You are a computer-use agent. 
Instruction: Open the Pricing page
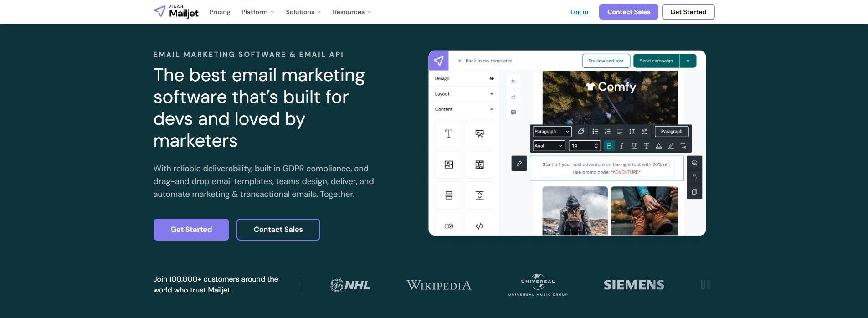pos(220,12)
